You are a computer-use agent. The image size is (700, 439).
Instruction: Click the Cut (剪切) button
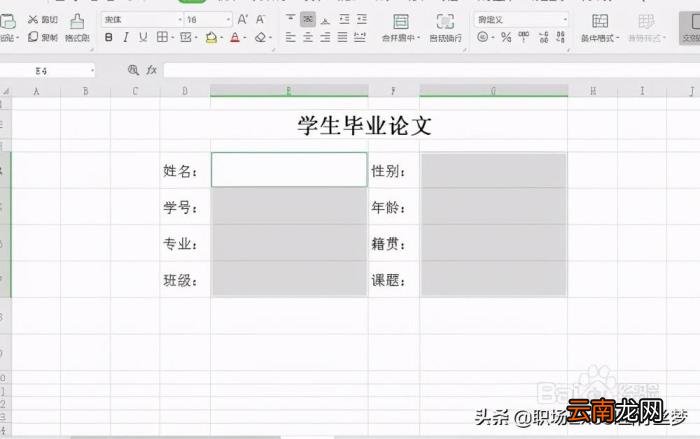point(43,20)
